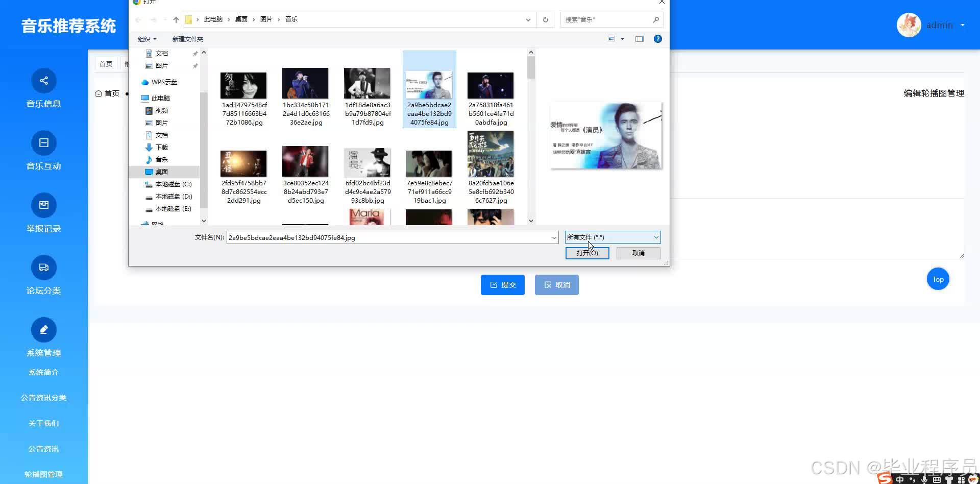Click the search magnifier in dialog
Screen dimensions: 980x484
point(656,19)
